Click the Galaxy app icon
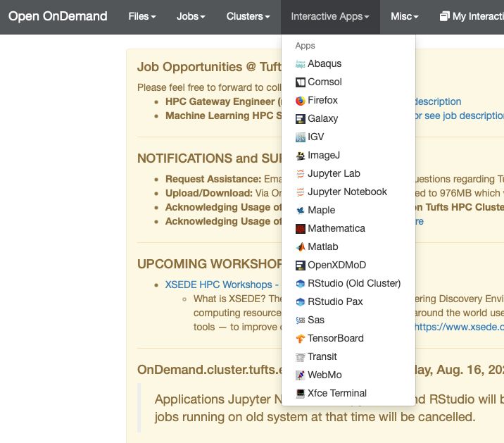Viewport: 504px width, 443px height. point(300,119)
